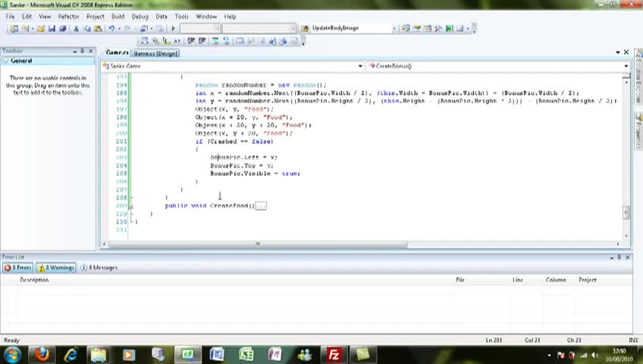Click the Windows Start orb
Image resolution: width=643 pixels, height=364 pixels.
12,355
